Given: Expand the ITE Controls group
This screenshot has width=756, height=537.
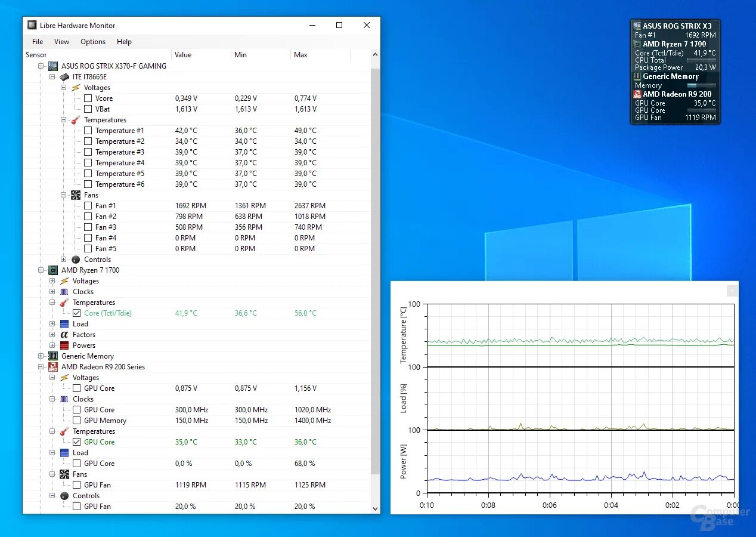Looking at the screenshot, I should pyautogui.click(x=64, y=260).
